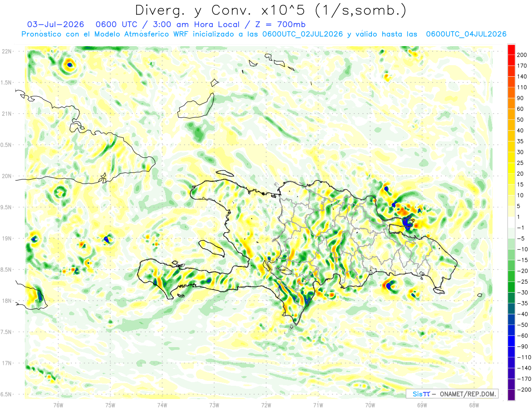Click the longitude label "71W"

pyautogui.click(x=318, y=405)
